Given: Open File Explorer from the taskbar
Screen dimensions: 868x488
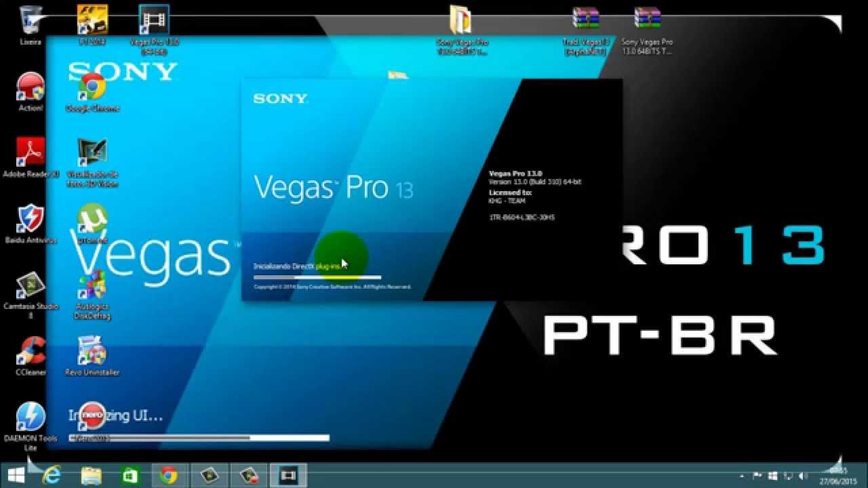Looking at the screenshot, I should (x=91, y=475).
